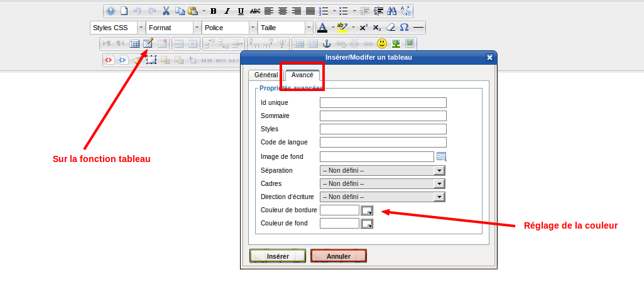644x287 pixels.
Task: Click the remove formatting eraser icon
Action: tap(391, 28)
